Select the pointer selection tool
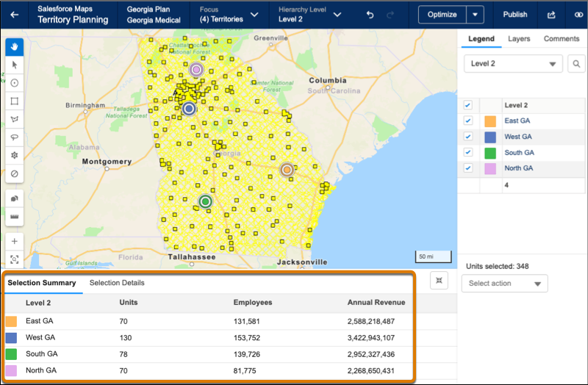 [14, 65]
